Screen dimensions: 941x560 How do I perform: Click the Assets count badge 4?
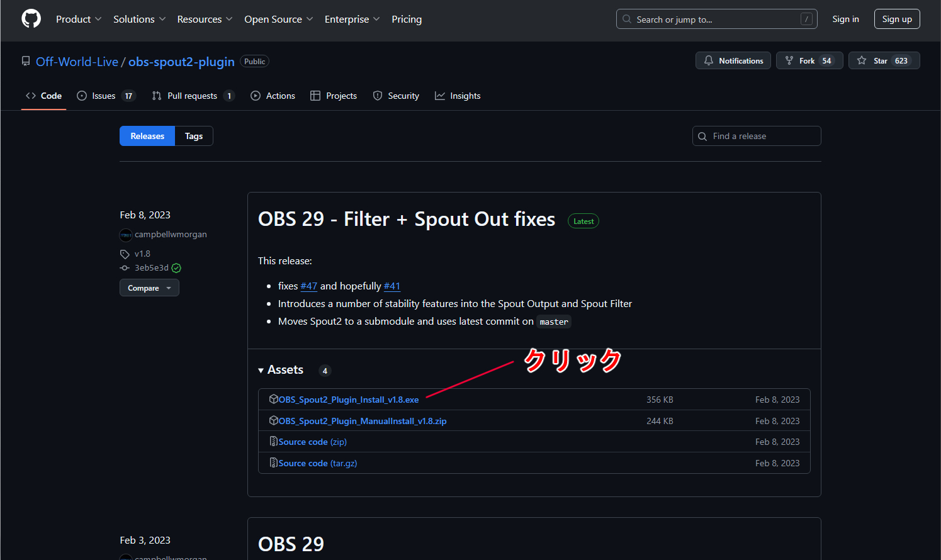click(x=325, y=371)
